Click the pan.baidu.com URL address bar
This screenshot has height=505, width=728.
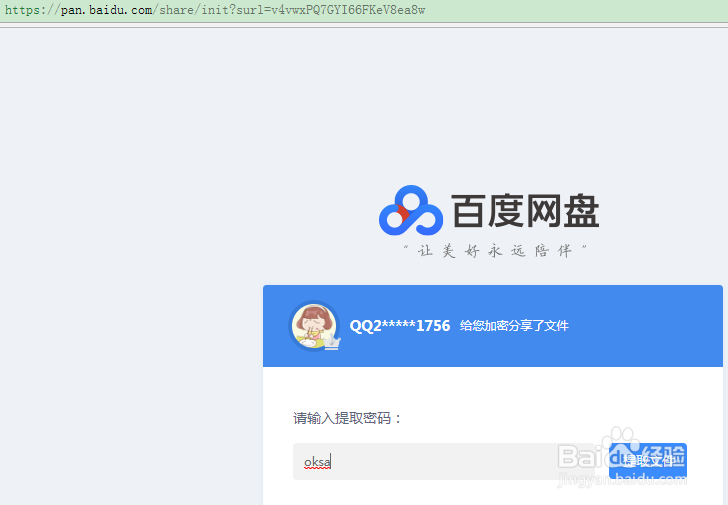(364, 10)
